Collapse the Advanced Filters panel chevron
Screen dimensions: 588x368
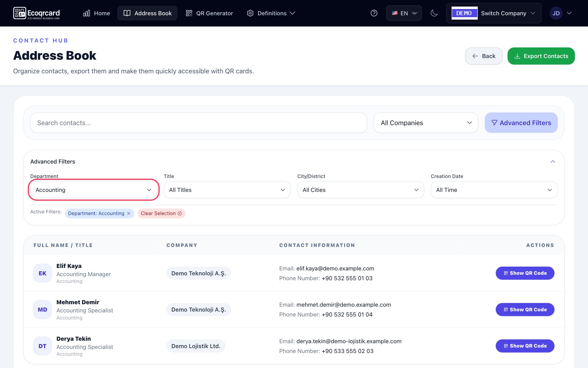click(x=553, y=162)
